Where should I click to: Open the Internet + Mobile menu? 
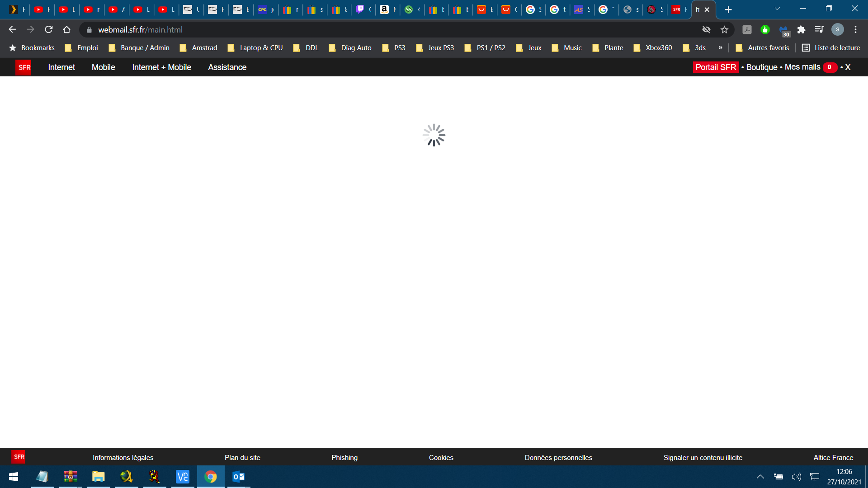pyautogui.click(x=161, y=67)
